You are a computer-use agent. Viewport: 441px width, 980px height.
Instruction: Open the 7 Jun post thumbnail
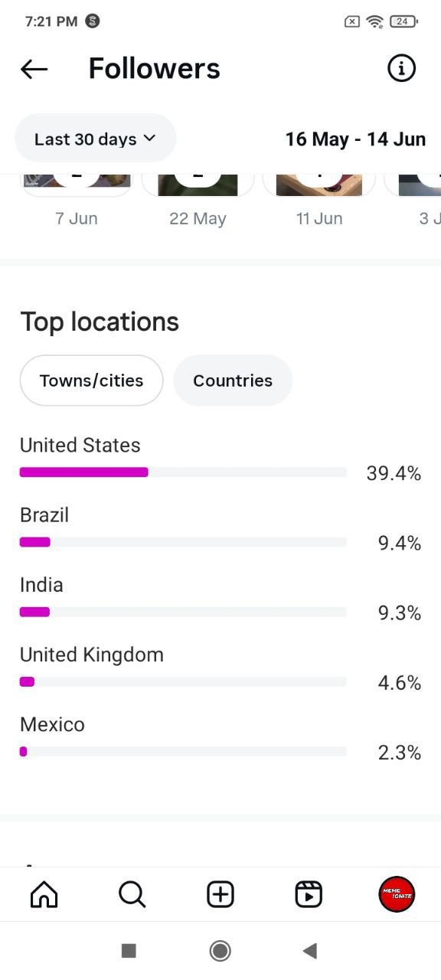77,185
